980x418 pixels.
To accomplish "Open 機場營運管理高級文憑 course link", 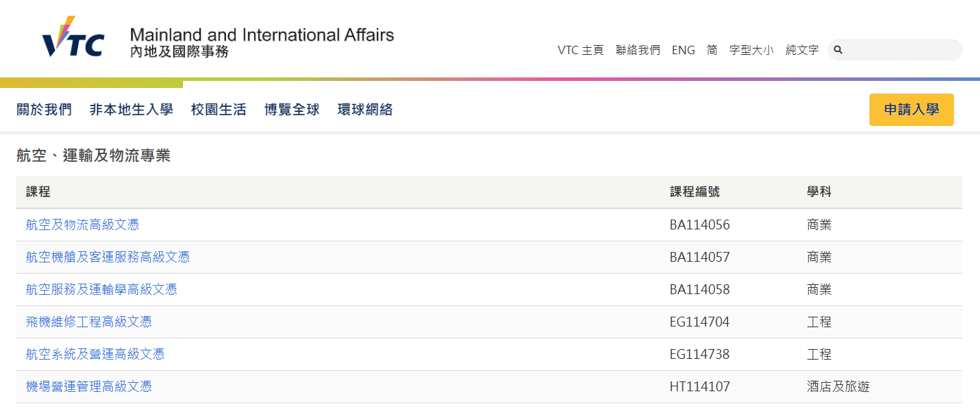I will click(89, 387).
